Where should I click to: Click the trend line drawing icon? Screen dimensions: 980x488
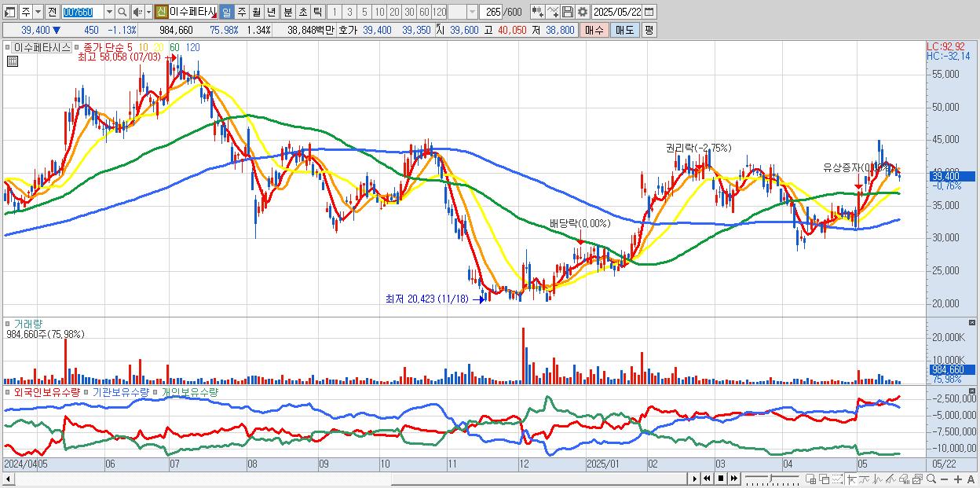(891, 479)
